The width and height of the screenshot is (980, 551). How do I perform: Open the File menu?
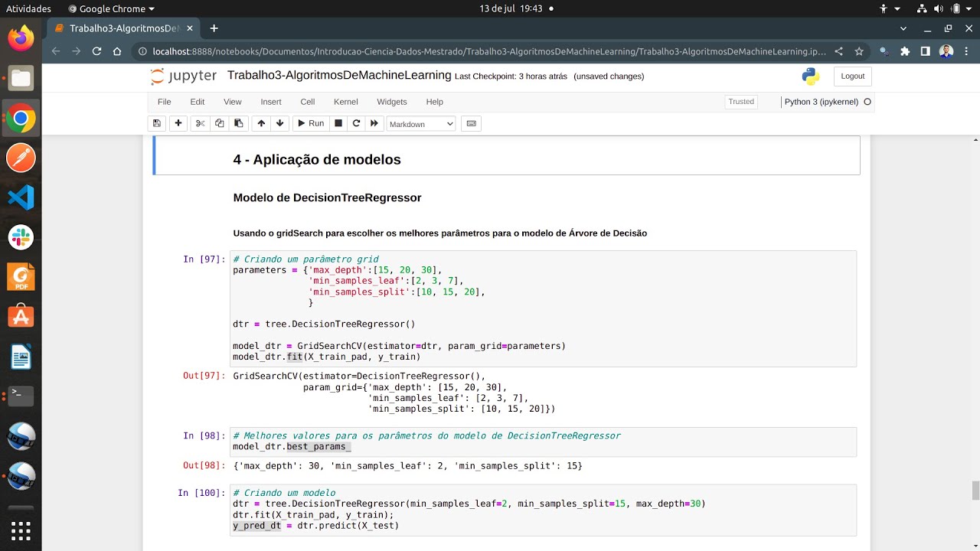pos(165,102)
